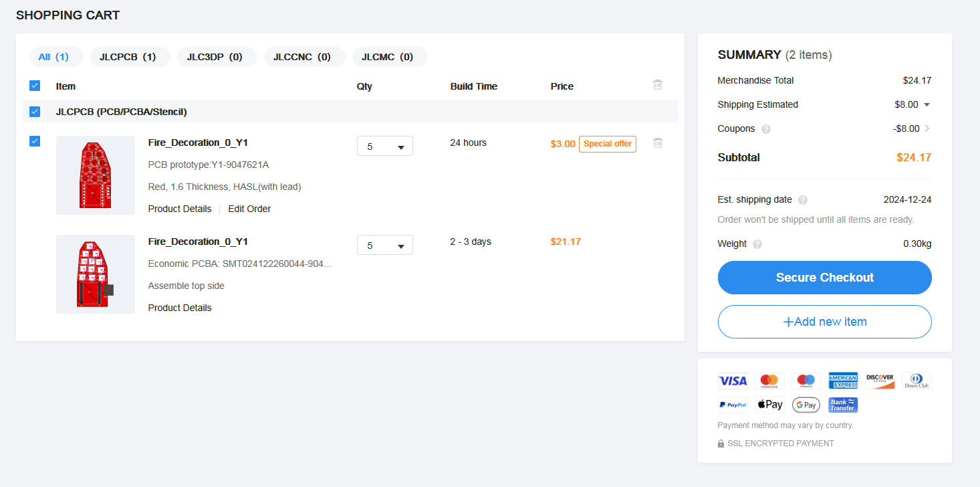
Task: Click the $21.17 price text
Action: [x=566, y=241]
